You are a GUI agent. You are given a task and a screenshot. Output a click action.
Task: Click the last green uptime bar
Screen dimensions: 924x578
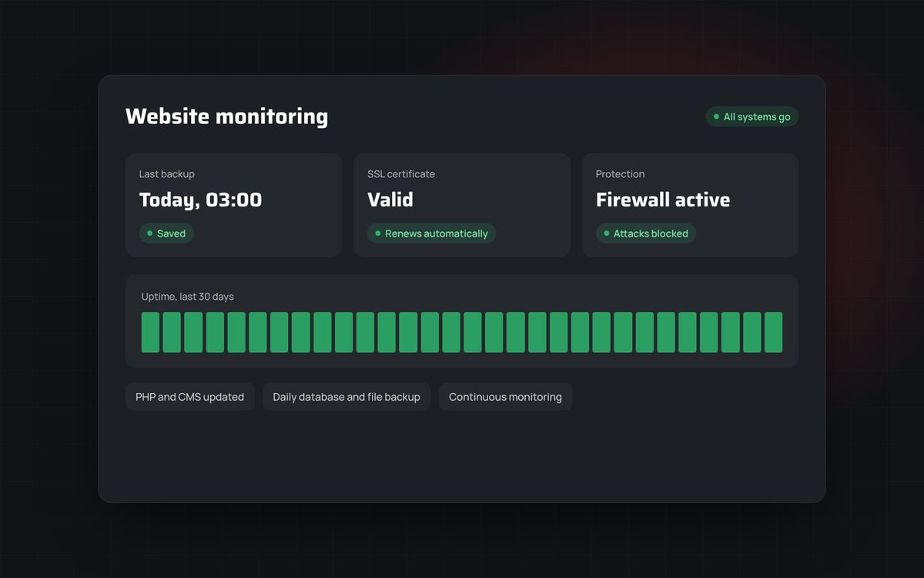[x=773, y=332]
